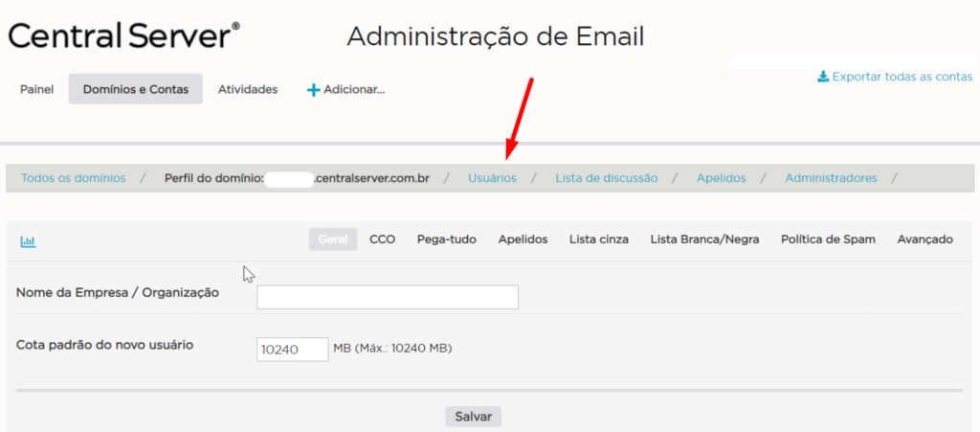Open the Pega-tudo settings tab

(x=446, y=239)
